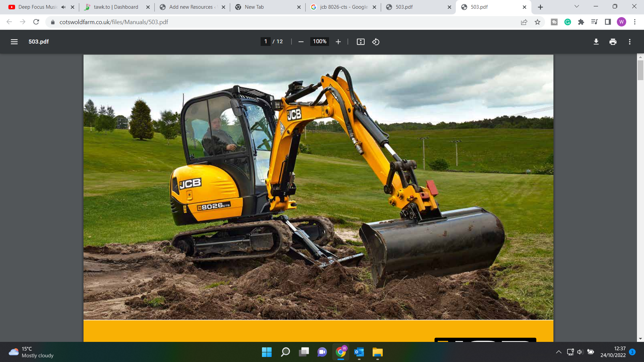Viewport: 644px width, 362px height.
Task: Open Task View on taskbar
Action: click(304, 352)
